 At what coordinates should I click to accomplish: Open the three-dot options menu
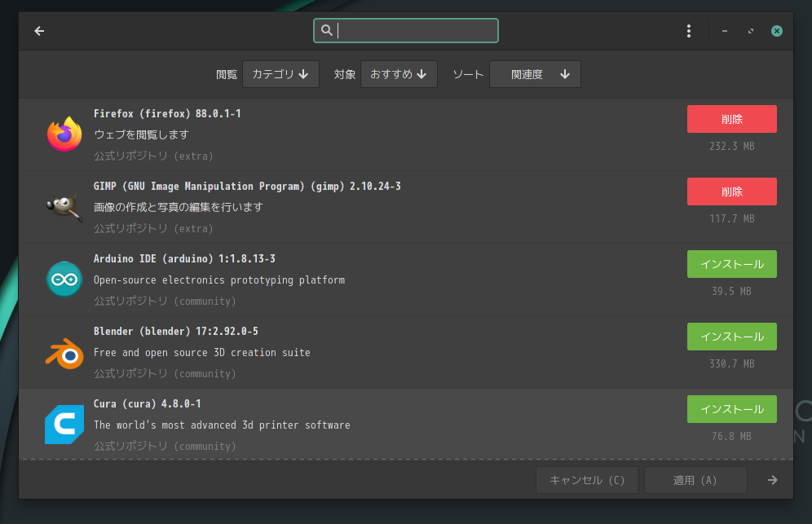pos(689,31)
